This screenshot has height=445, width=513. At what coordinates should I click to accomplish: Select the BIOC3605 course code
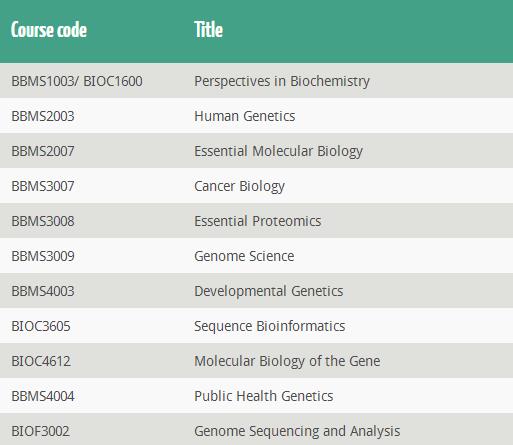tap(41, 326)
